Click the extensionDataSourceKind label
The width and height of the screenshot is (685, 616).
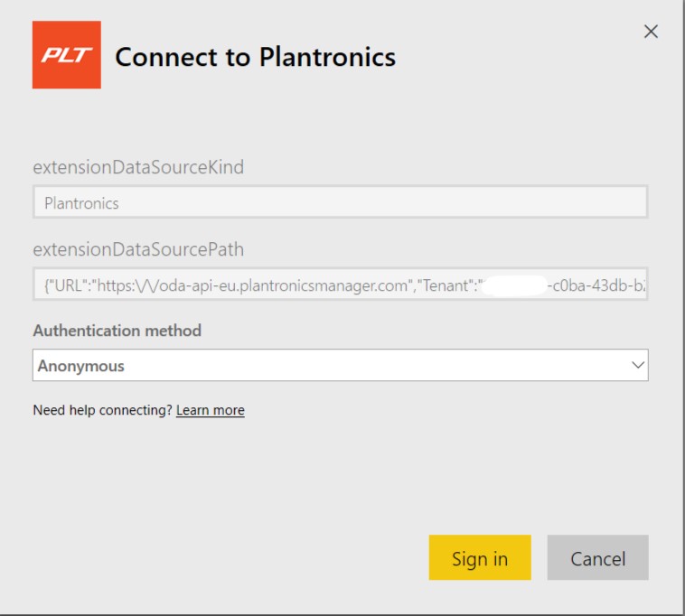(138, 167)
